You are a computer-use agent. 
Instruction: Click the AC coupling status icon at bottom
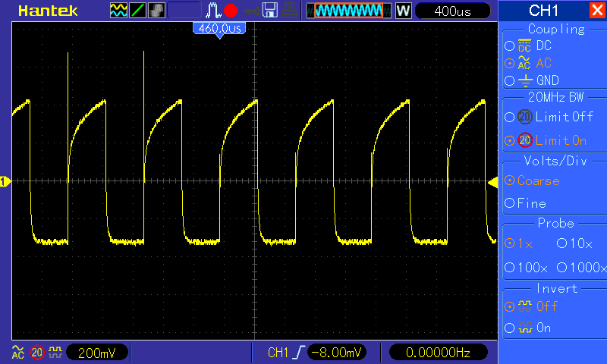point(17,352)
